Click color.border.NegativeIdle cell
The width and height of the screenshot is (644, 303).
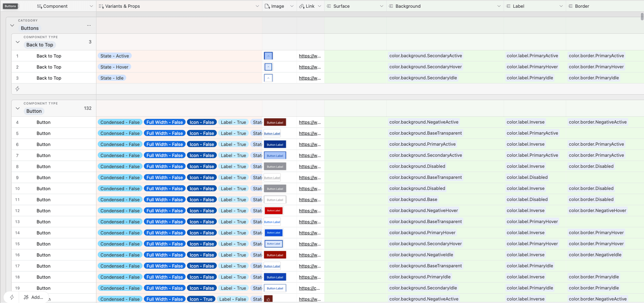pos(595,255)
